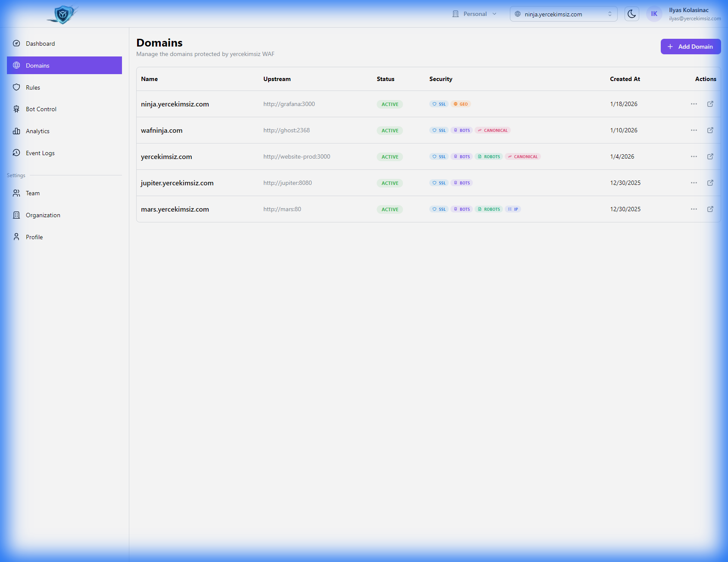Click the Event Logs history icon
This screenshot has width=728, height=562.
click(x=16, y=153)
